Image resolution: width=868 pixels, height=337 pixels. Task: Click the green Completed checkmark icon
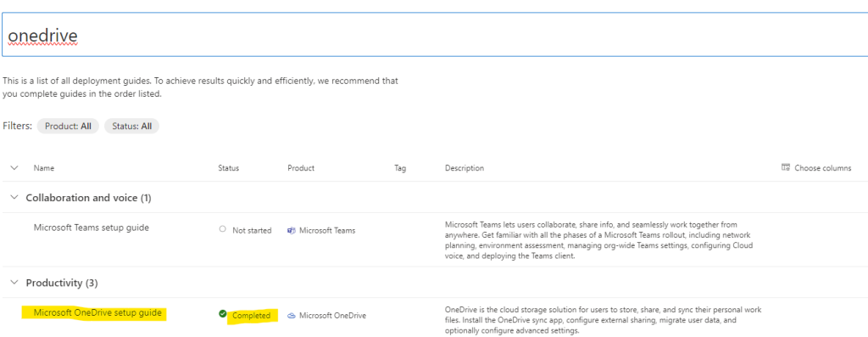pyautogui.click(x=223, y=314)
